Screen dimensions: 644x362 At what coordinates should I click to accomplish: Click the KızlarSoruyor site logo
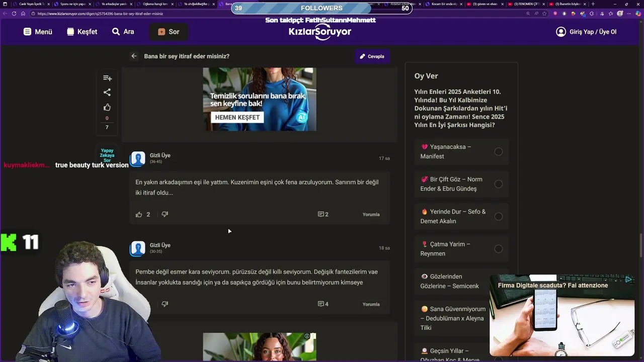(x=320, y=32)
